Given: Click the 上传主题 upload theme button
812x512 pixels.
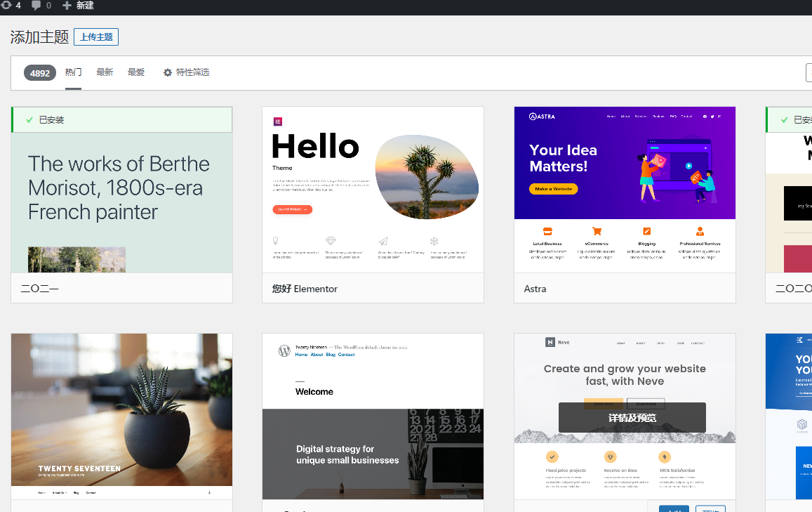Looking at the screenshot, I should [x=96, y=37].
